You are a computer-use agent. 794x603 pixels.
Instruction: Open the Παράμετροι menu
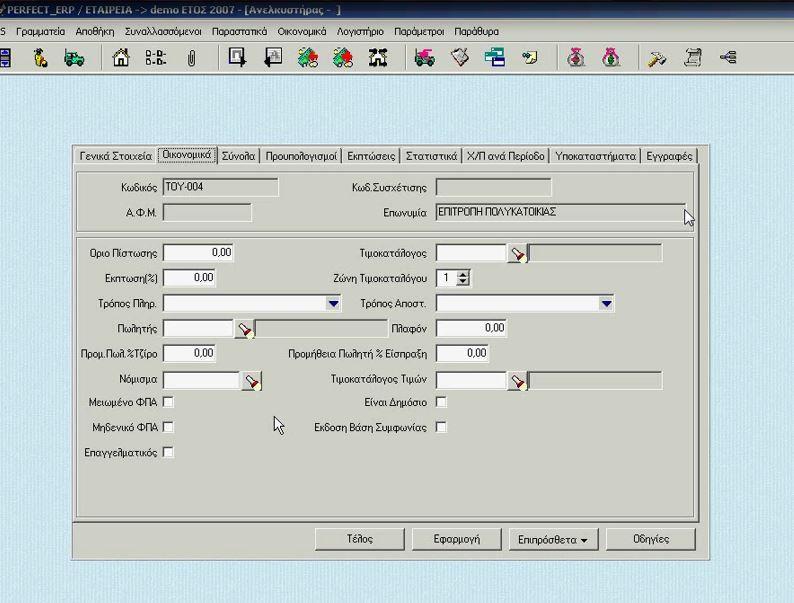tap(419, 31)
